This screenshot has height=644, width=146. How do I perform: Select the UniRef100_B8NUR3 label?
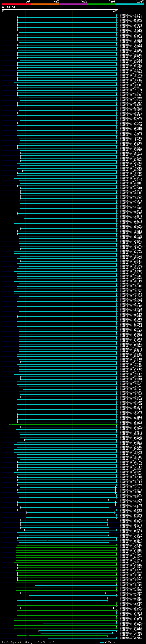tap(131, 55)
